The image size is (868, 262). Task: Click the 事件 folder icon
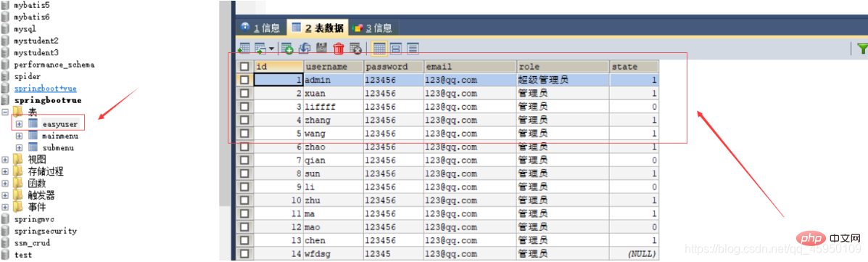click(17, 207)
